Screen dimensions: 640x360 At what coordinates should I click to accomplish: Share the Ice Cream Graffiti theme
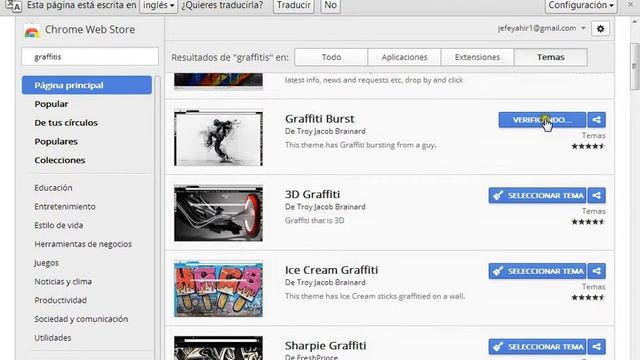596,271
